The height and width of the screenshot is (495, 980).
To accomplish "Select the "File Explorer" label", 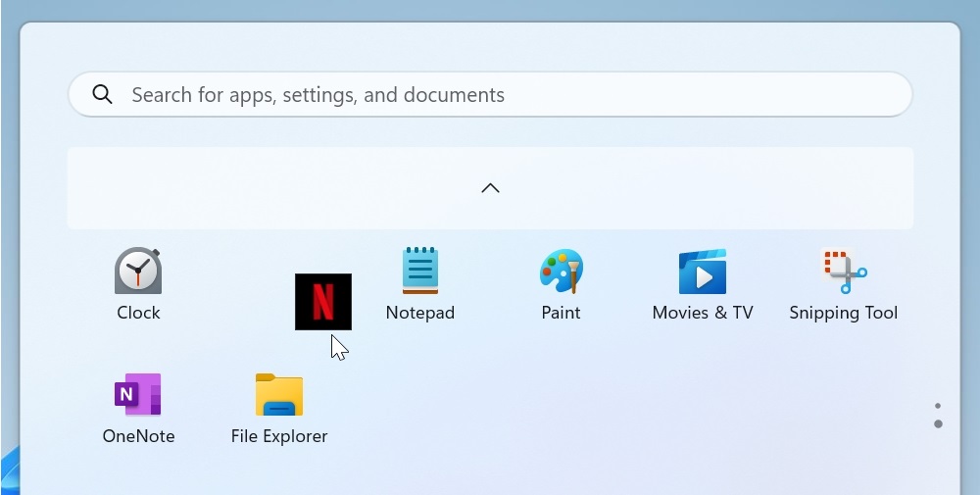I will [x=279, y=436].
